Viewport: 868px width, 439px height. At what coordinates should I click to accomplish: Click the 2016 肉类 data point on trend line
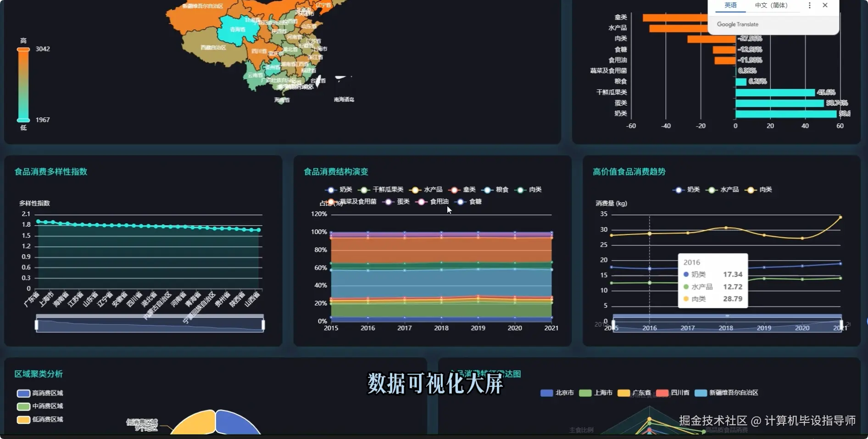pyautogui.click(x=649, y=233)
